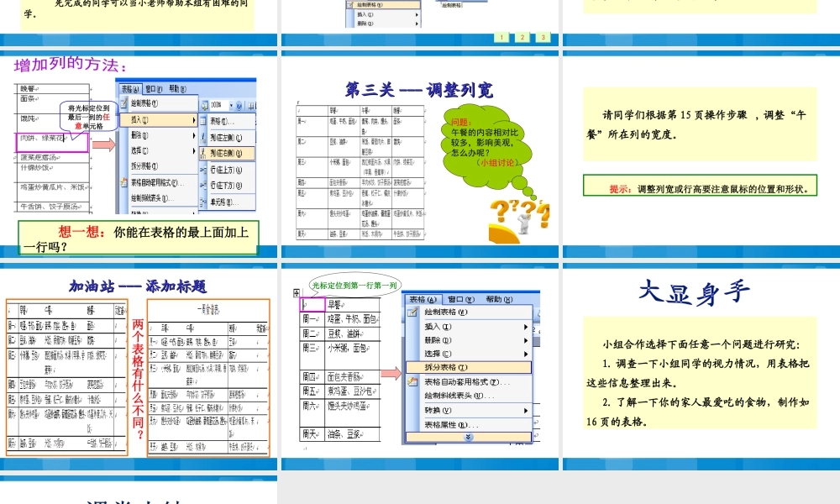The width and height of the screenshot is (840, 504).
Task: Click the AutoFormat icon in the split-table menu
Action: [412, 383]
